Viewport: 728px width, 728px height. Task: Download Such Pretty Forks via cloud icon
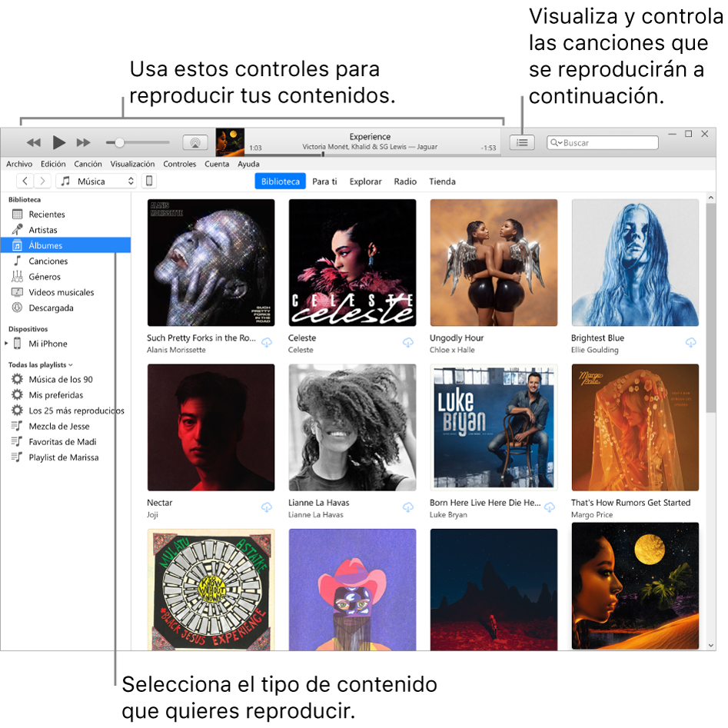[x=267, y=343]
